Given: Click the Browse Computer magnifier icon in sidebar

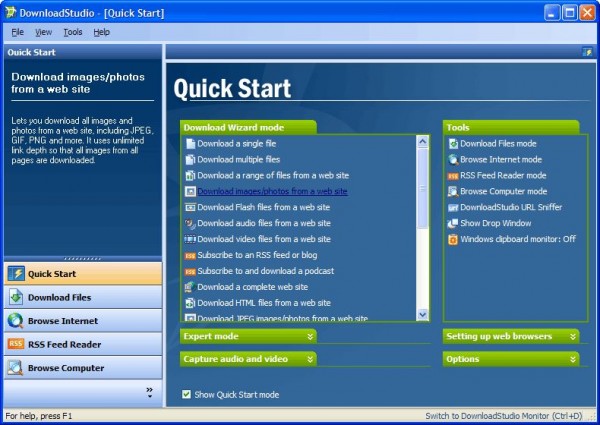Looking at the screenshot, I should (16, 368).
